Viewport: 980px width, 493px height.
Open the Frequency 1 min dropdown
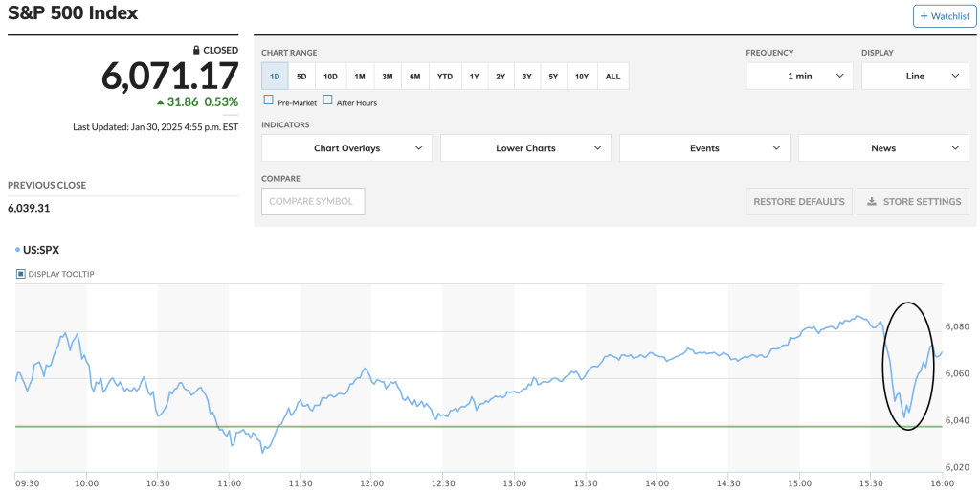point(799,76)
